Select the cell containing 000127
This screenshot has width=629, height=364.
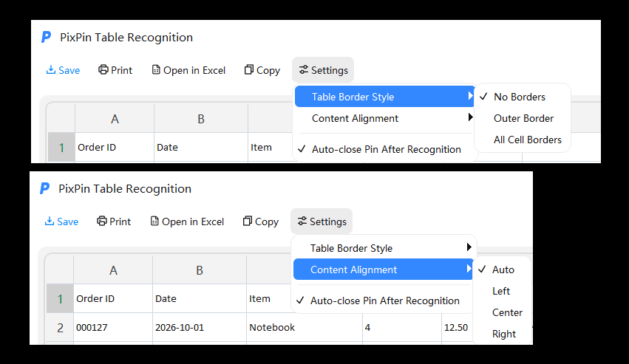click(x=113, y=327)
